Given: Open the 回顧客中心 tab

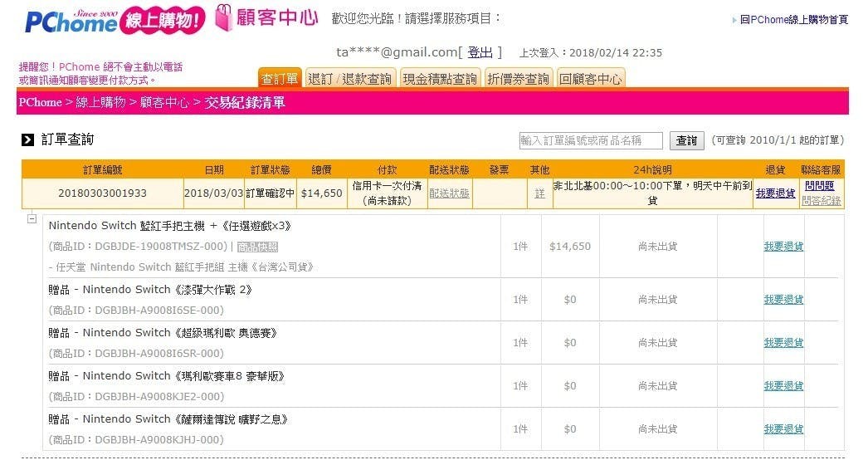Looking at the screenshot, I should tap(590, 79).
